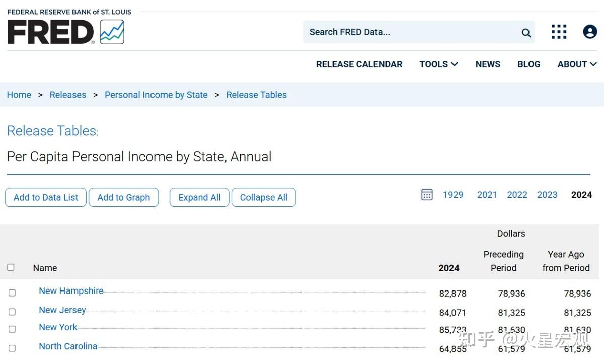Expand the Tools dropdown menu
The width and height of the screenshot is (604, 364).
pos(438,64)
